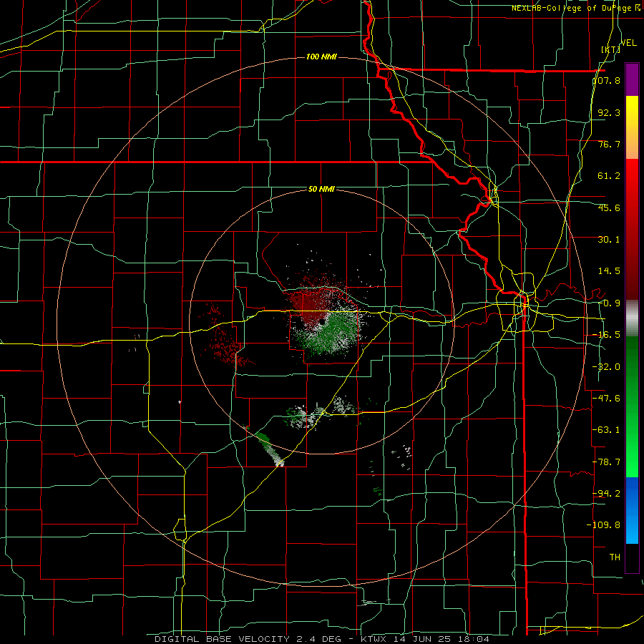Click the TH threshold label
Screen dimensions: 644x644
(x=615, y=557)
